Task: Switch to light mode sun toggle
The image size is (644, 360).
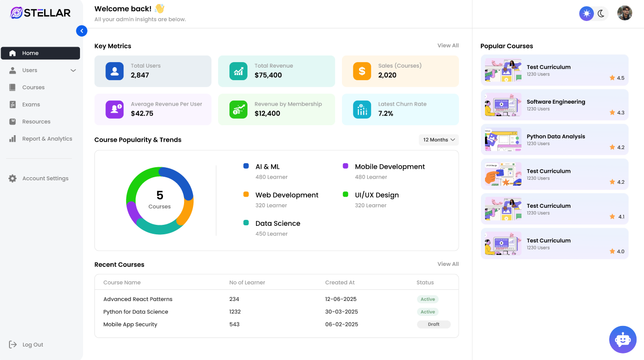Action: point(586,14)
